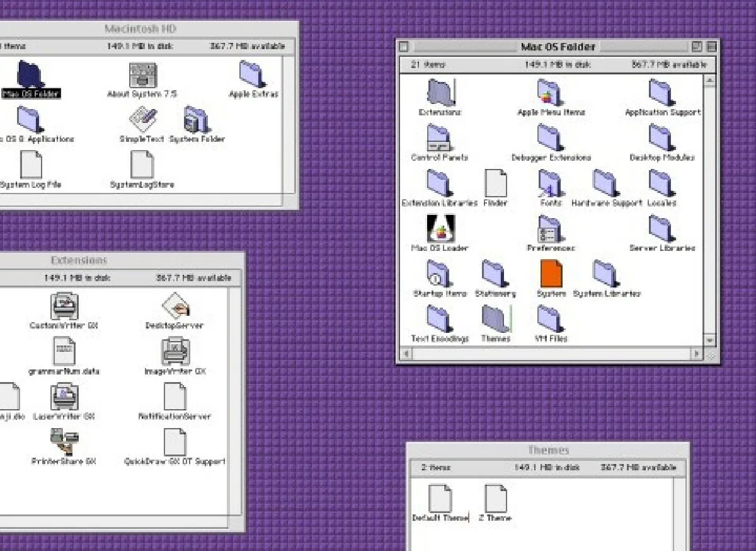Image resolution: width=756 pixels, height=551 pixels.
Task: Select the Default Theme file icon
Action: 440,499
